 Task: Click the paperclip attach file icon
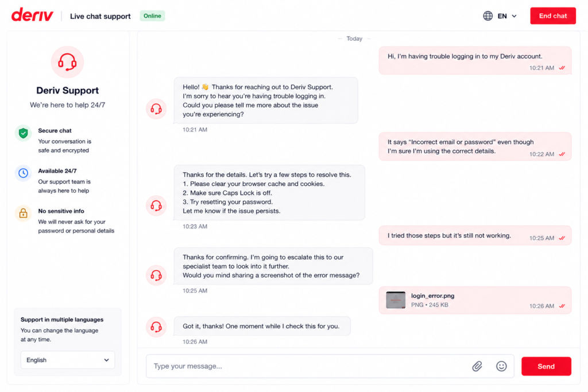(x=477, y=366)
